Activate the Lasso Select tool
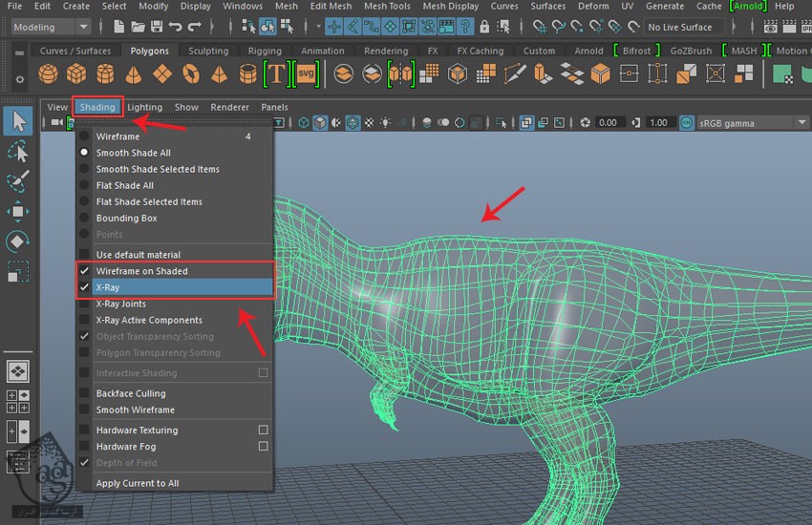 coord(17,151)
